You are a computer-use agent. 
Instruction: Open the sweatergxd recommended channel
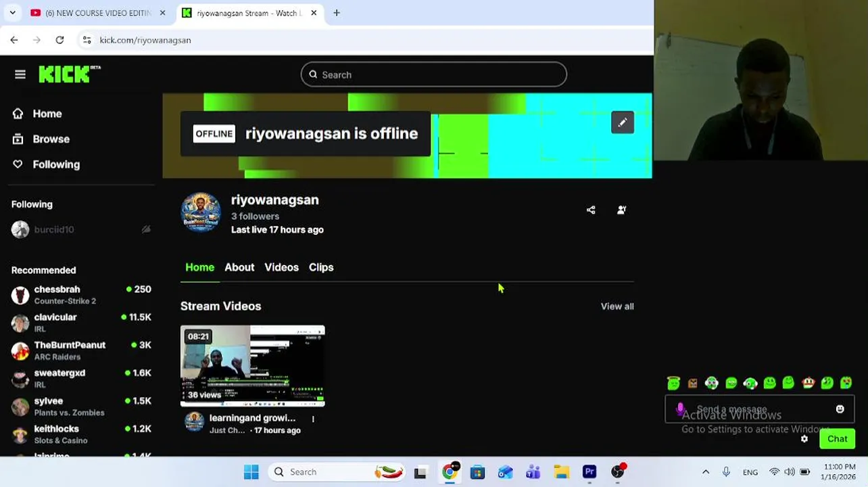pyautogui.click(x=81, y=378)
